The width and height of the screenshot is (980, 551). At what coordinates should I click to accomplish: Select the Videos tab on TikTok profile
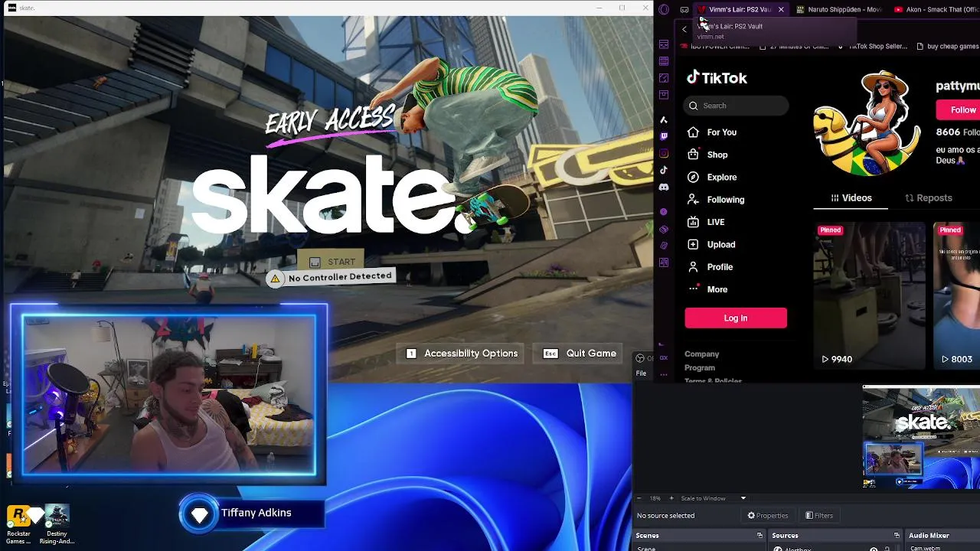pyautogui.click(x=851, y=197)
